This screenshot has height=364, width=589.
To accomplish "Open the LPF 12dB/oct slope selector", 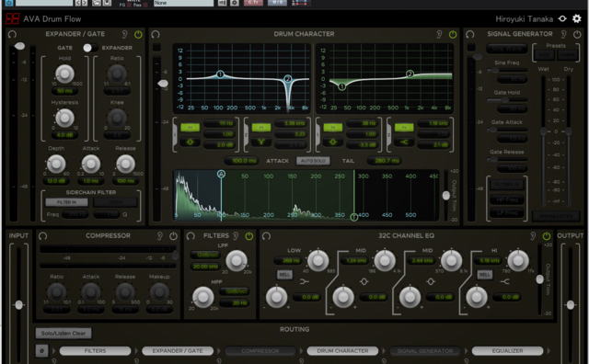I will coord(205,255).
